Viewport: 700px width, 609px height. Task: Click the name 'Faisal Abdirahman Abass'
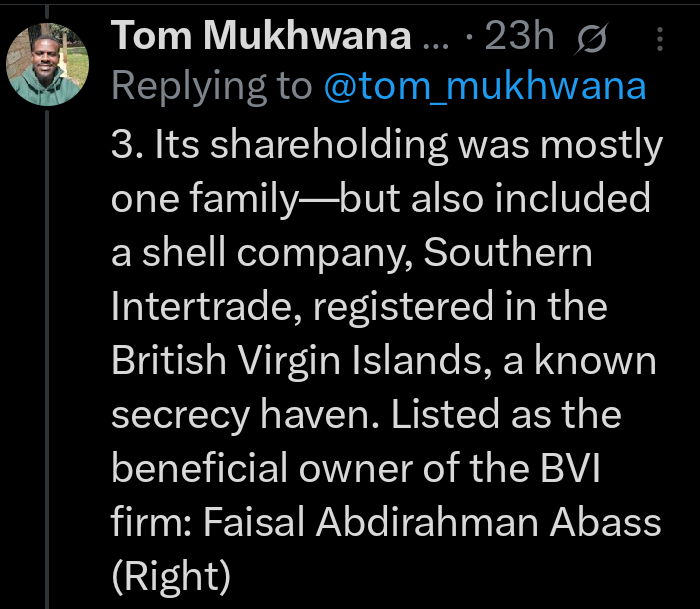pyautogui.click(x=432, y=521)
